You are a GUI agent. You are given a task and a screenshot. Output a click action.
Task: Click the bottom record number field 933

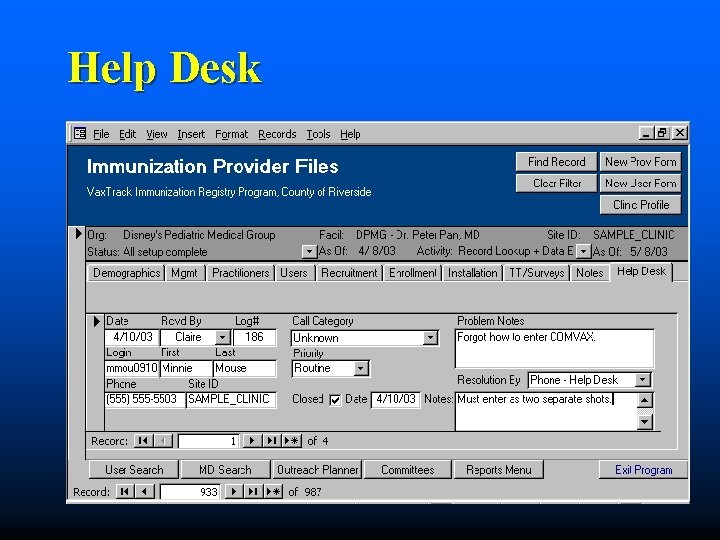[191, 492]
